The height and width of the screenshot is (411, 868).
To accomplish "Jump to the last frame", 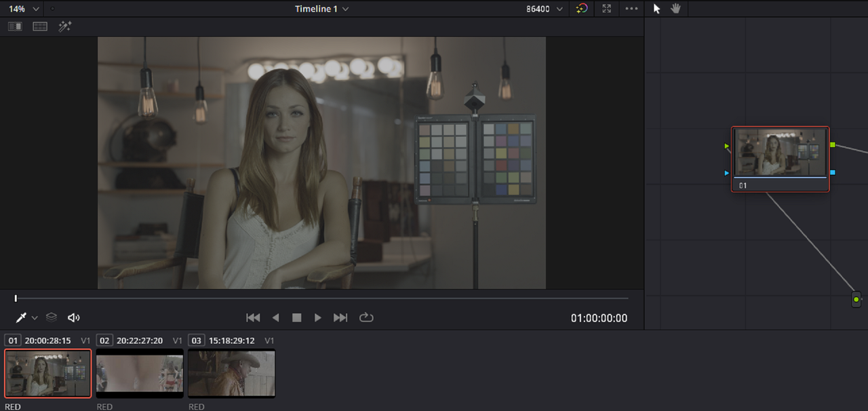I will pos(340,317).
